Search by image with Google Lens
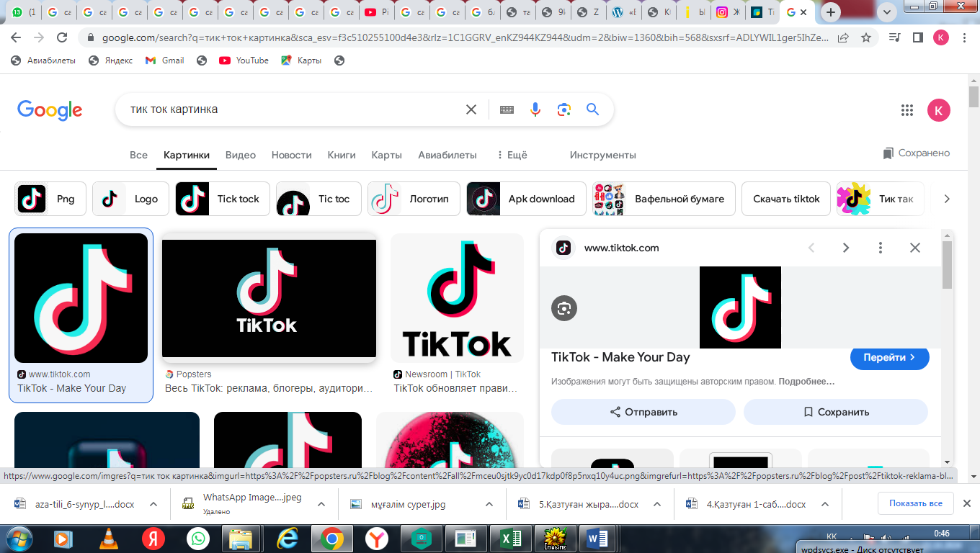This screenshot has height=553, width=980. click(x=563, y=109)
